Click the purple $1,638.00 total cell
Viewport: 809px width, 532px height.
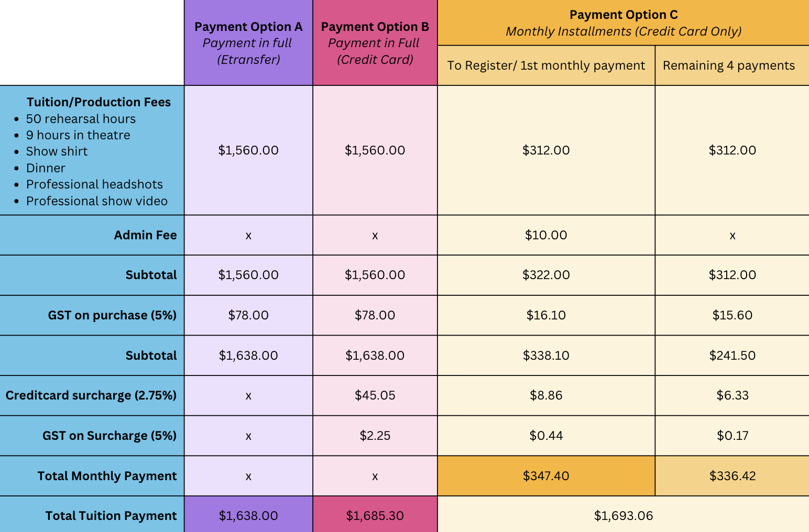point(248,514)
